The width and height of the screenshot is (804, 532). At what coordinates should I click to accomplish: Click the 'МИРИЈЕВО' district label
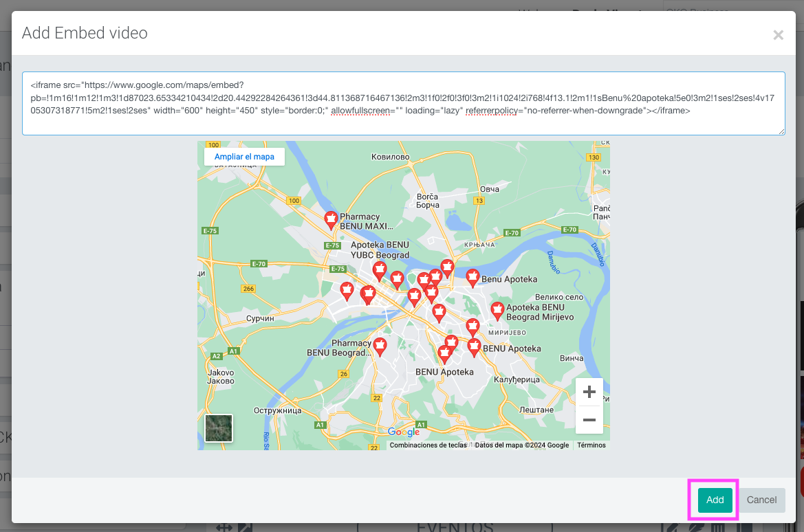[507, 333]
